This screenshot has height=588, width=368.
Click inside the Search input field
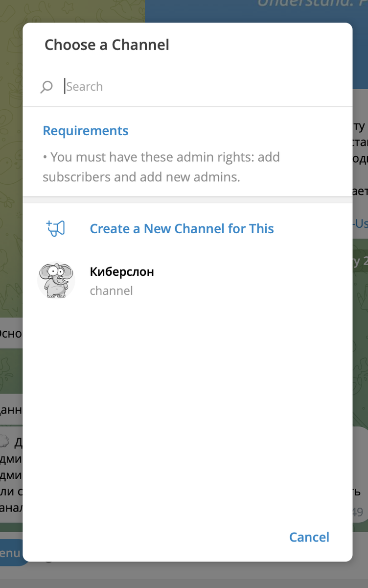[122, 86]
